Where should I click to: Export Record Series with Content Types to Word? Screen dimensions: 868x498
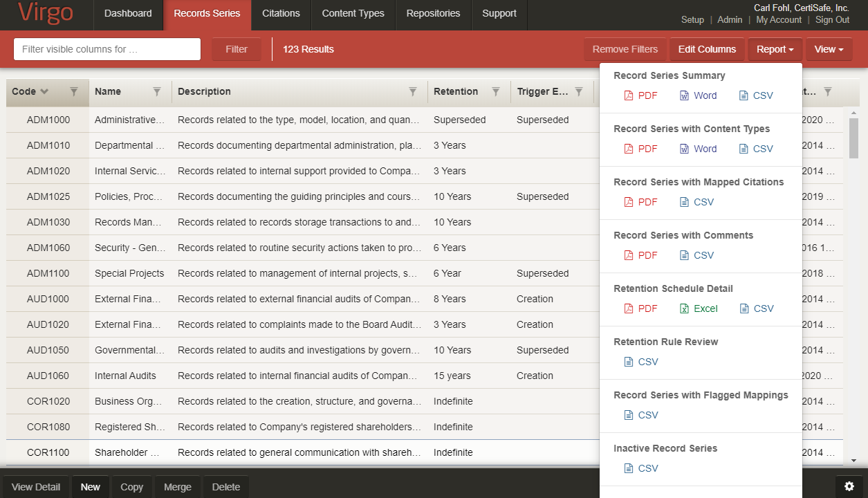[x=698, y=149]
